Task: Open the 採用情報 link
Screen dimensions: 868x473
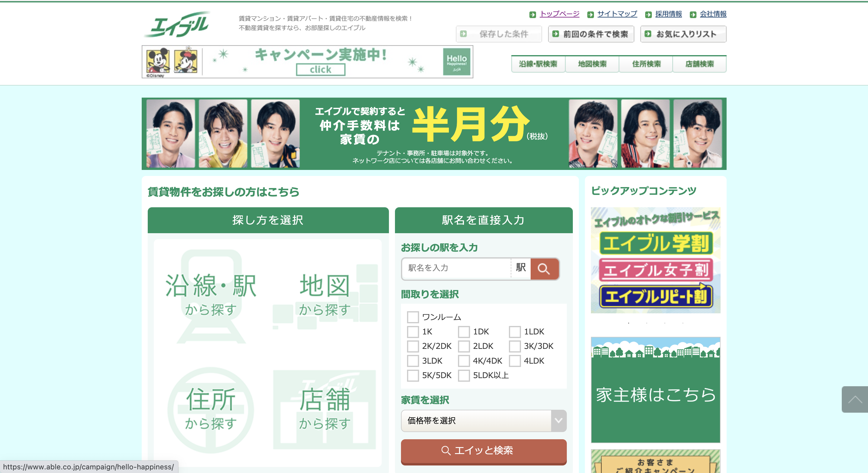Action: pos(668,14)
